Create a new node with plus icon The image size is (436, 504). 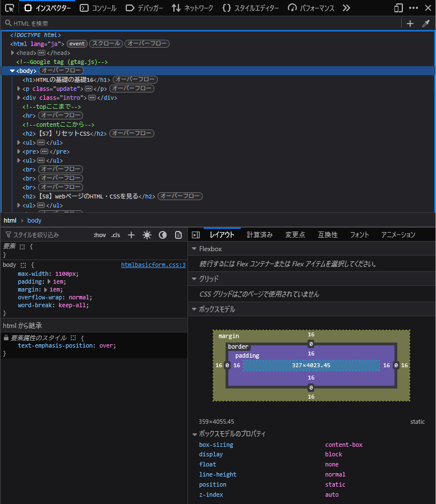(x=410, y=24)
